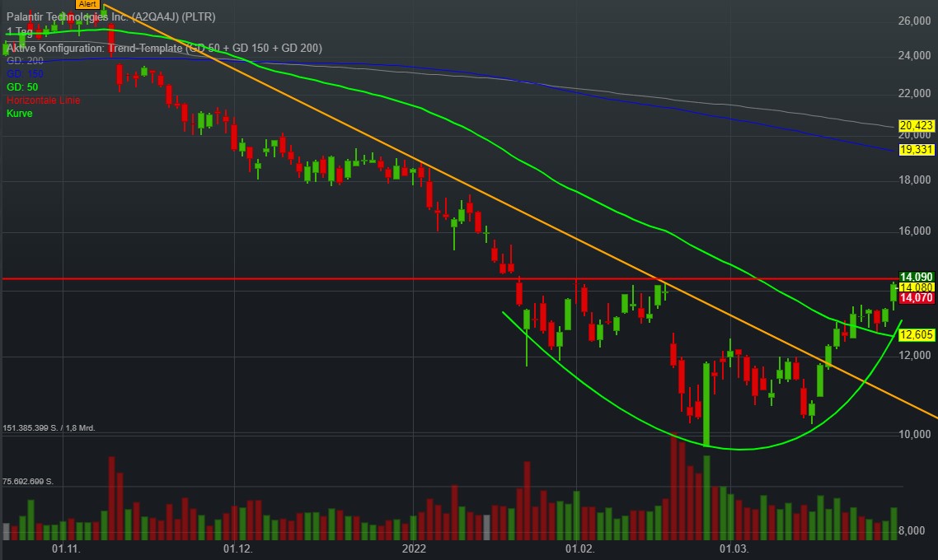Screen dimensions: 938x560
Task: Click the 01.03. date axis label
Action: pyautogui.click(x=734, y=548)
